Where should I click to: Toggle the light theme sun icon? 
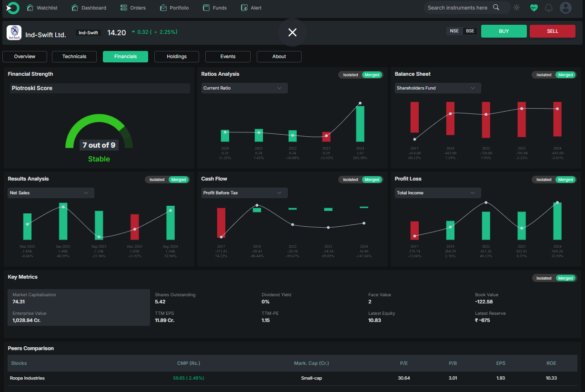point(516,8)
